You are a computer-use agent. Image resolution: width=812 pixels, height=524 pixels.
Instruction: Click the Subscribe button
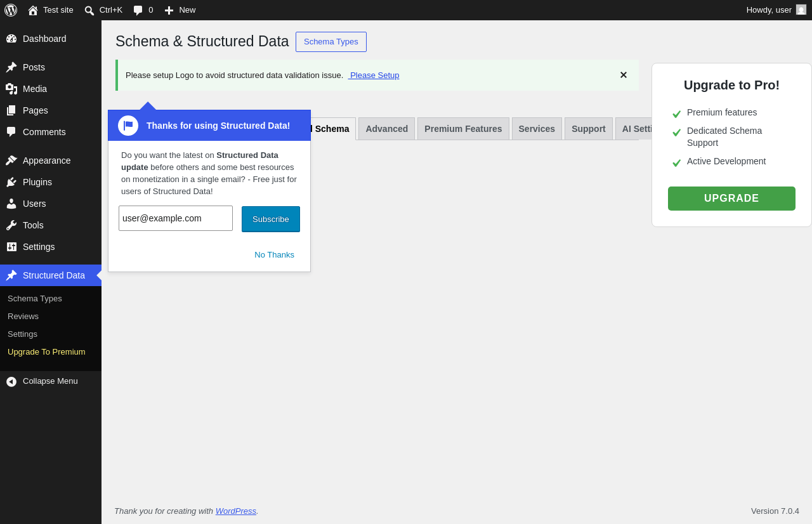tap(271, 219)
